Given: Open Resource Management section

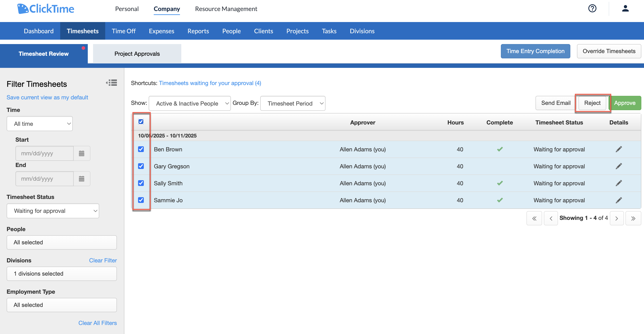Looking at the screenshot, I should pos(226,9).
